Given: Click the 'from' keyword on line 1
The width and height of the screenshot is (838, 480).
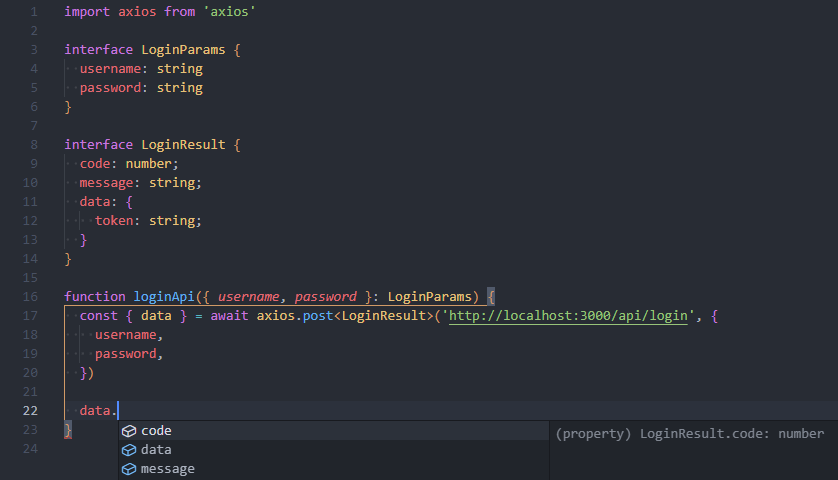Looking at the screenshot, I should [180, 12].
